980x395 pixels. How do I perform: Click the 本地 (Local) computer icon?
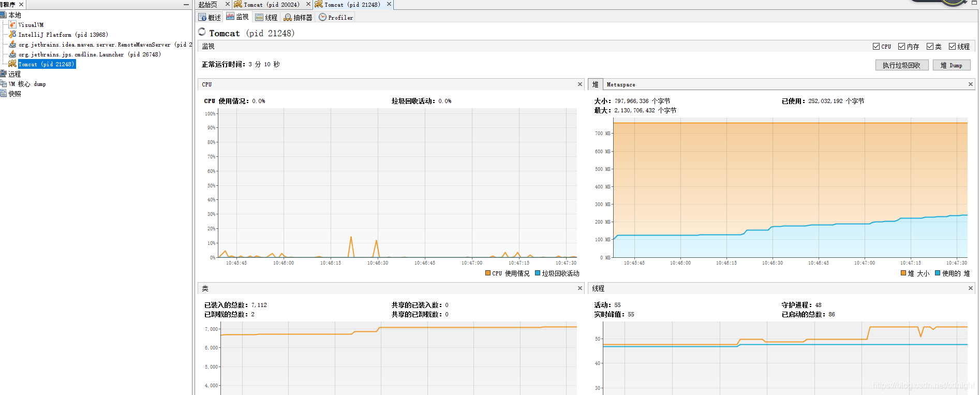(x=3, y=15)
